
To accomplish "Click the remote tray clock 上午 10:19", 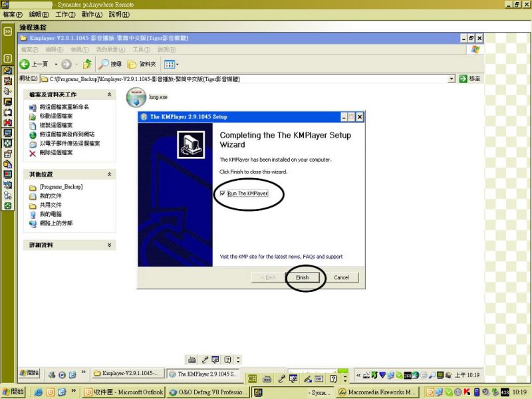I will coord(467,375).
